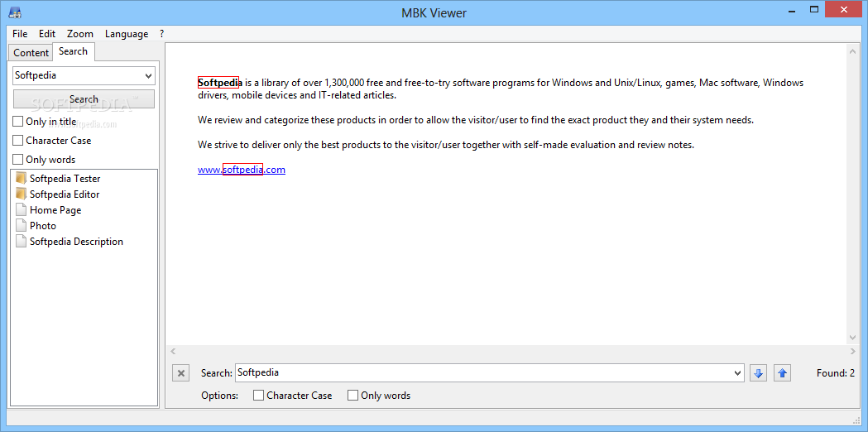Open the ? help menu
The width and height of the screenshot is (868, 432).
coord(161,34)
